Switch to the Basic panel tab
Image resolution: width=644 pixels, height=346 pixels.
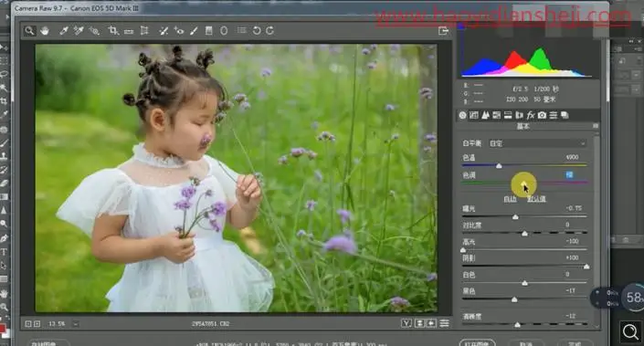pyautogui.click(x=462, y=115)
